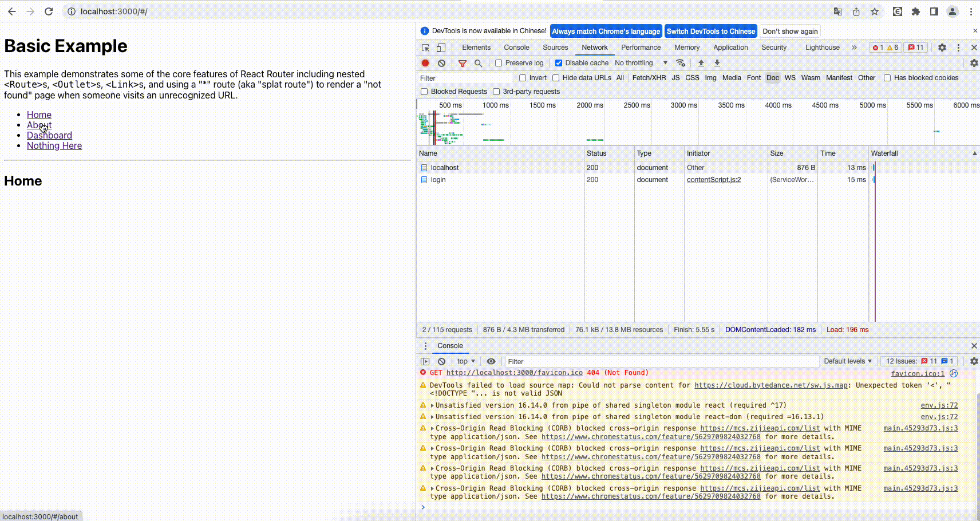
Task: Show the console sidebar icon
Action: [425, 361]
